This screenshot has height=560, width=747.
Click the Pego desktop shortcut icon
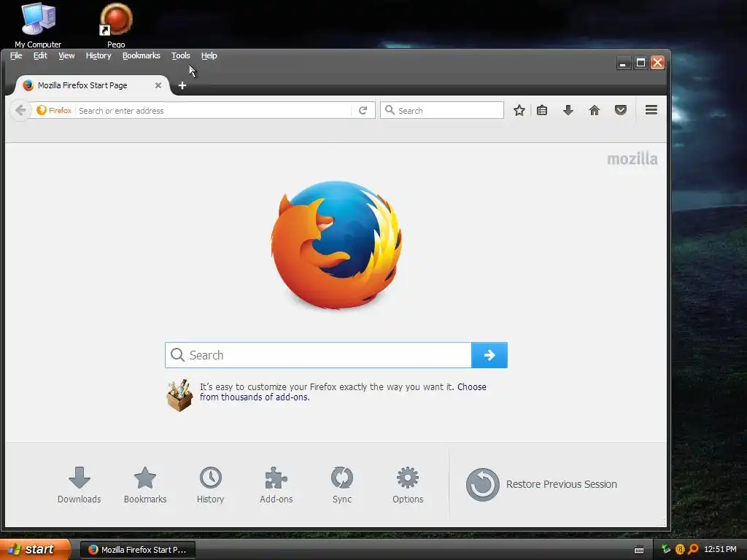pos(116,25)
